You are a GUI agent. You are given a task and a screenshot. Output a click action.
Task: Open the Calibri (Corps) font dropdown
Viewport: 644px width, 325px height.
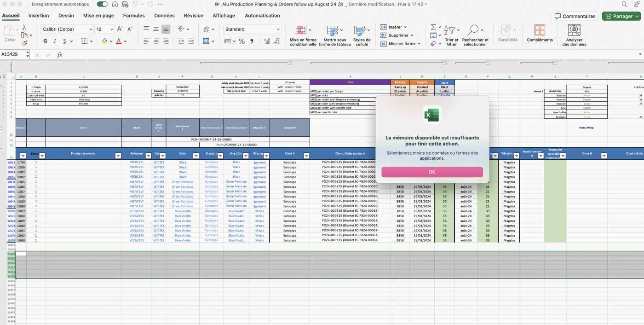[x=90, y=29]
